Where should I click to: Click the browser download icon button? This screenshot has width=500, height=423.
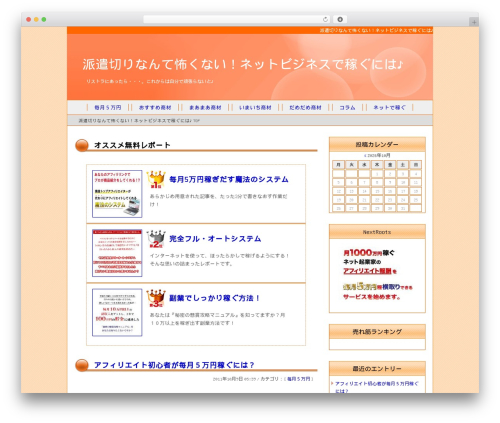point(340,19)
